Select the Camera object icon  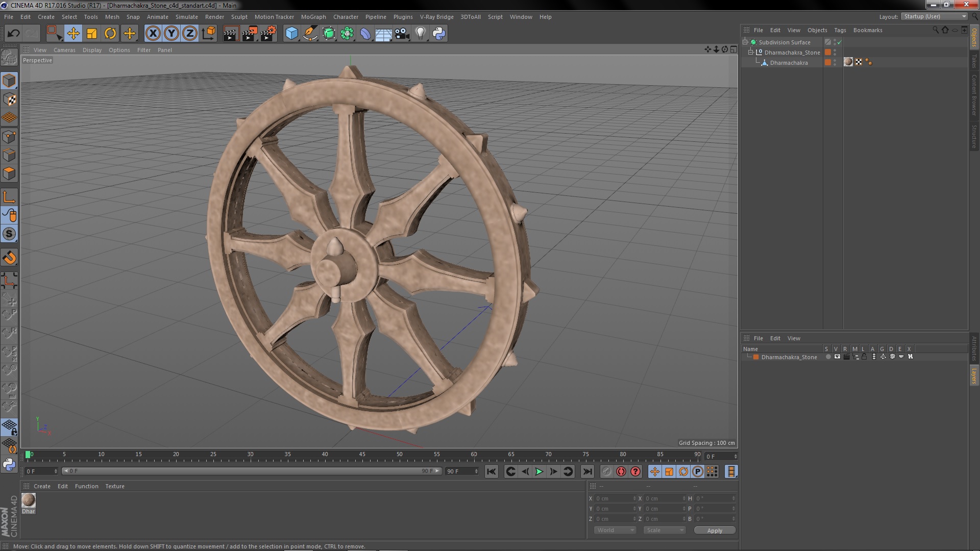[x=402, y=34]
